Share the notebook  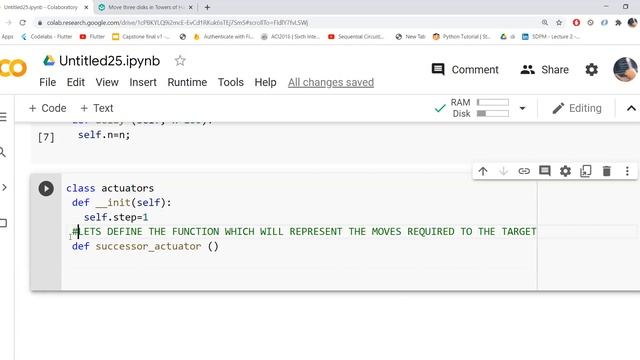(x=544, y=70)
